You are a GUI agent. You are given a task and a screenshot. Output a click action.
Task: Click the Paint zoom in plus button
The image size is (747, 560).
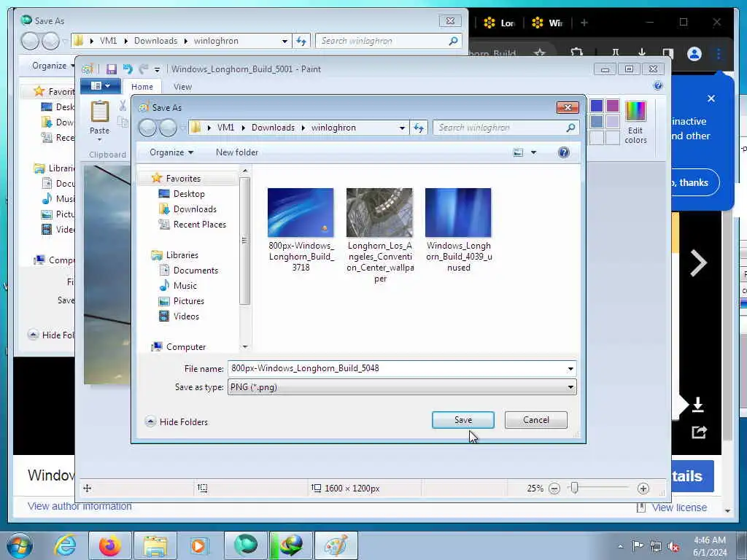(643, 489)
